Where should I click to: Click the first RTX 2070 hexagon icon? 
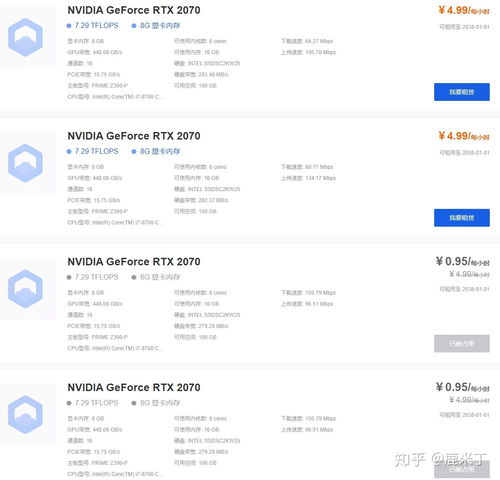(x=25, y=37)
